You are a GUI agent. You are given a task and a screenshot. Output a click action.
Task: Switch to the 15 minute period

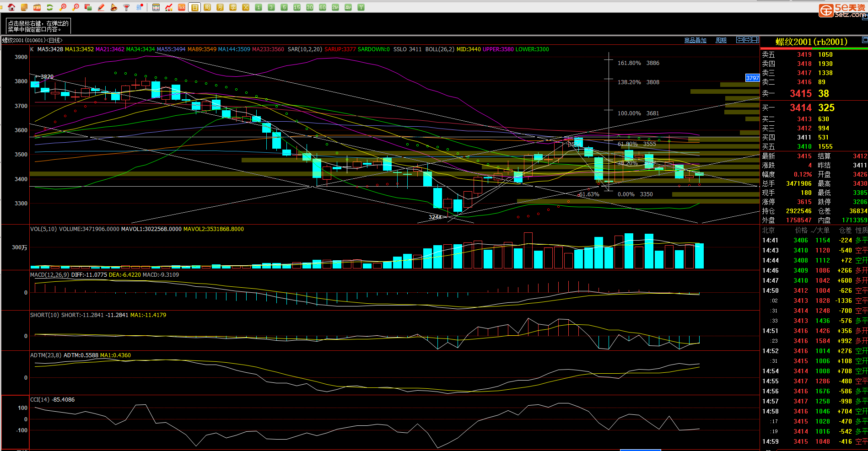coord(297,7)
